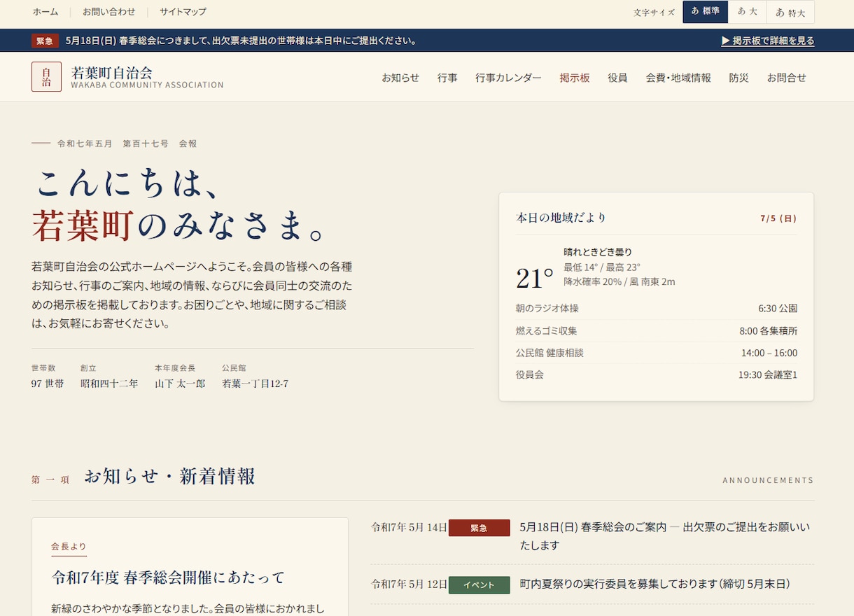Viewport: 854px width, 616px height.
Task: Open the 行事 navigation item
Action: [x=447, y=78]
